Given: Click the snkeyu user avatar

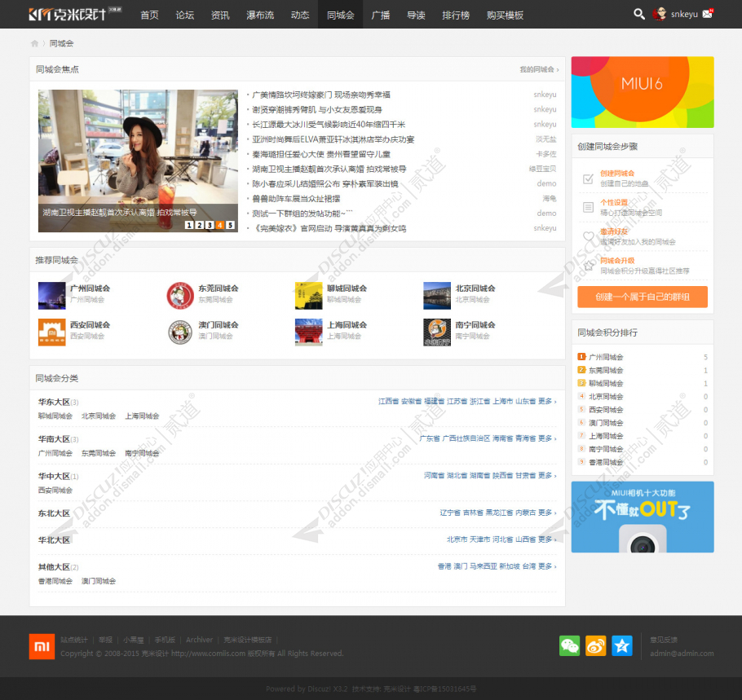Looking at the screenshot, I should (659, 14).
